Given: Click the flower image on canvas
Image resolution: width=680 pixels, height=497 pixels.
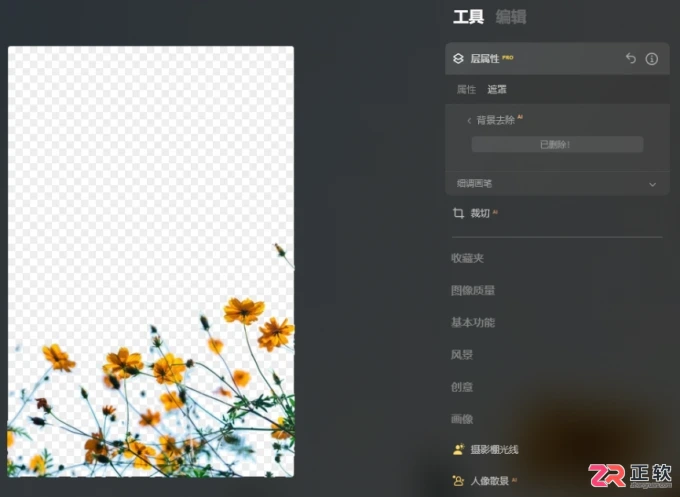Looking at the screenshot, I should [x=151, y=262].
